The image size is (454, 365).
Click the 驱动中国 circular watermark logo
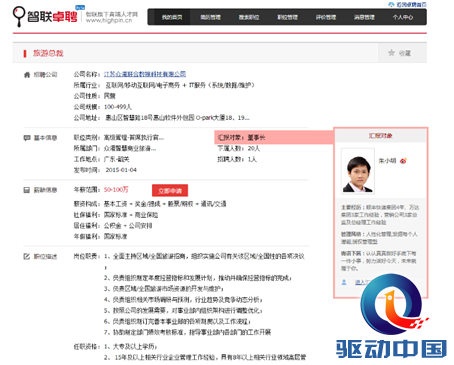click(391, 304)
